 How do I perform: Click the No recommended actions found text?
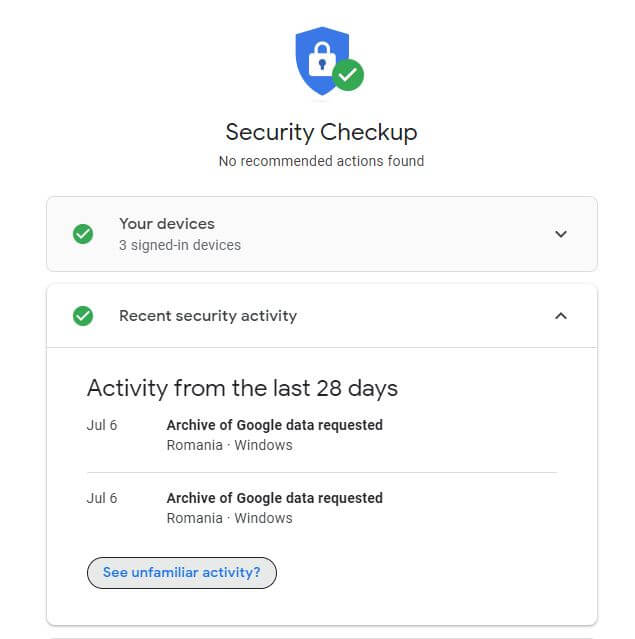click(x=322, y=161)
